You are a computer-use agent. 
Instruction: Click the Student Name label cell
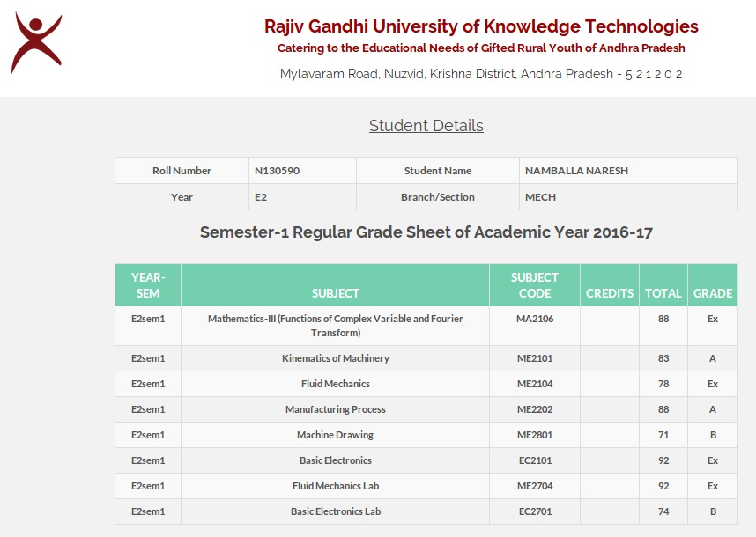(x=438, y=171)
